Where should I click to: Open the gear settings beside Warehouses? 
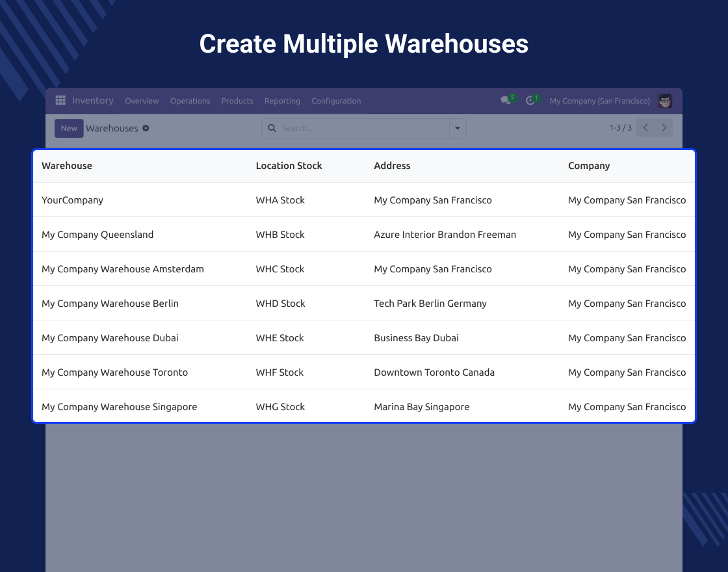146,128
